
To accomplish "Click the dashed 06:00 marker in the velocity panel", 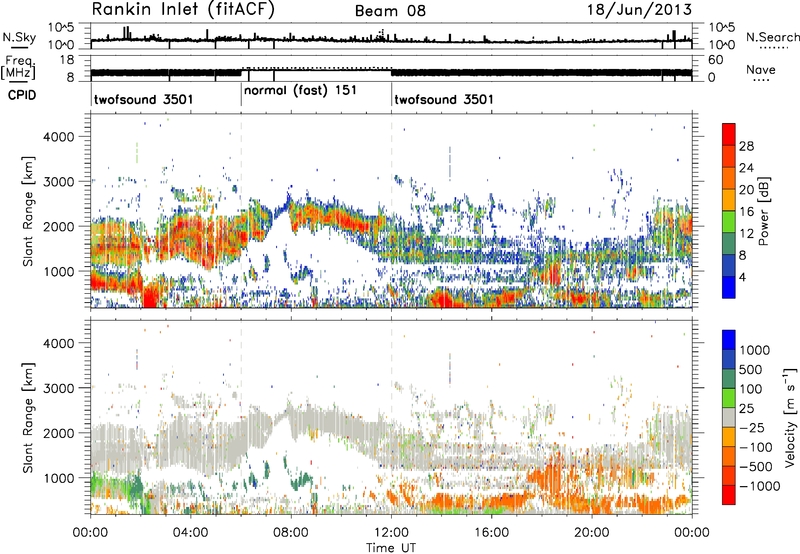I will pos(241,417).
